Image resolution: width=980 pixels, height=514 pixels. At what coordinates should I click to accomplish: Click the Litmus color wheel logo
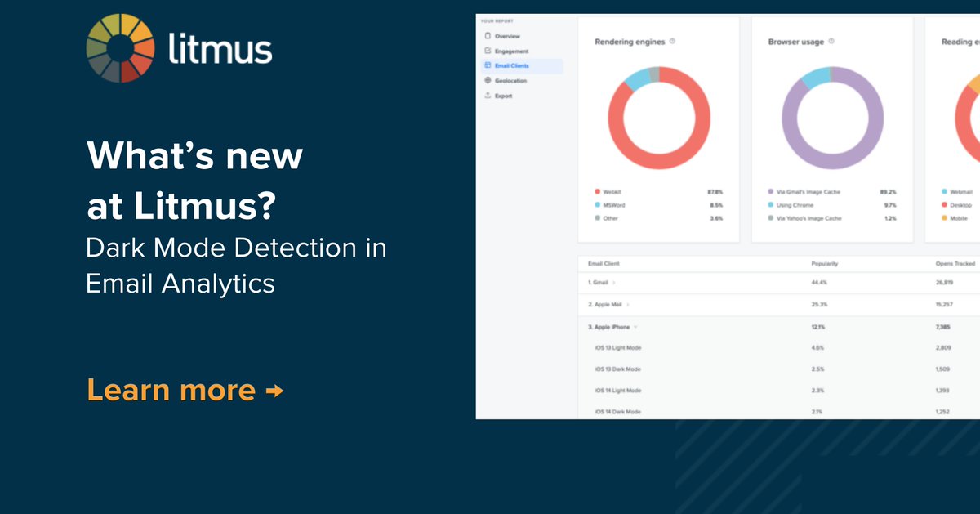point(120,48)
